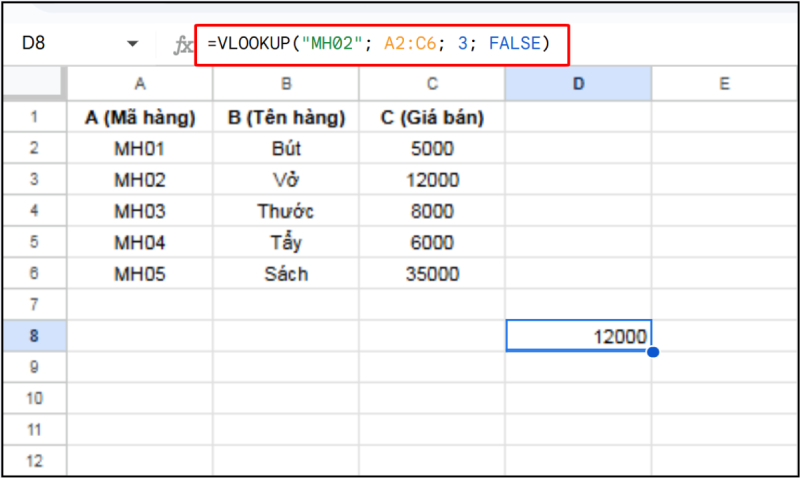Select cell containing Thước
Screen dimensions: 800x478
[286, 211]
